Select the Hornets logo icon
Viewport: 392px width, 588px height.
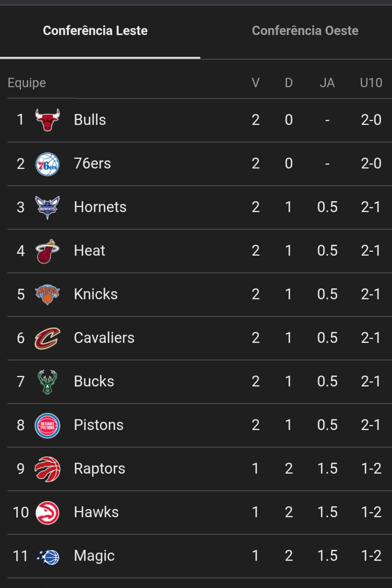coord(48,207)
